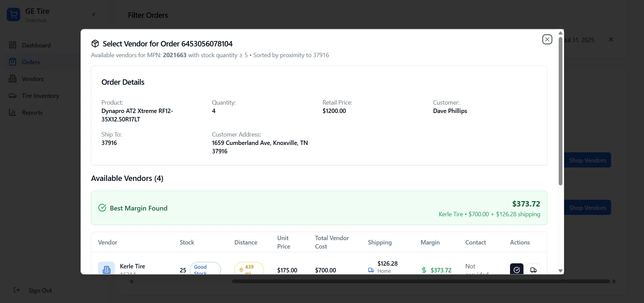Click the 439 mi distance badge
This screenshot has height=303, width=644.
249,269
